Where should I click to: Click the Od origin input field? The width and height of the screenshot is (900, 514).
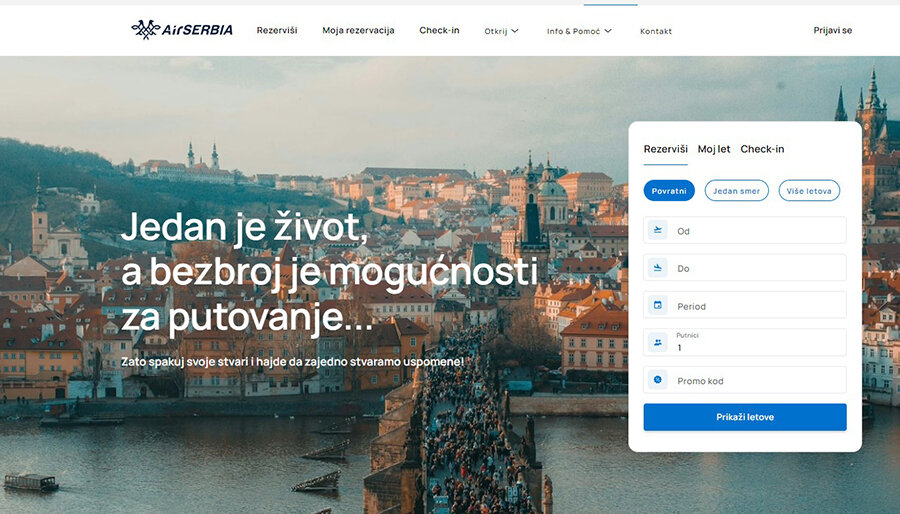744,230
